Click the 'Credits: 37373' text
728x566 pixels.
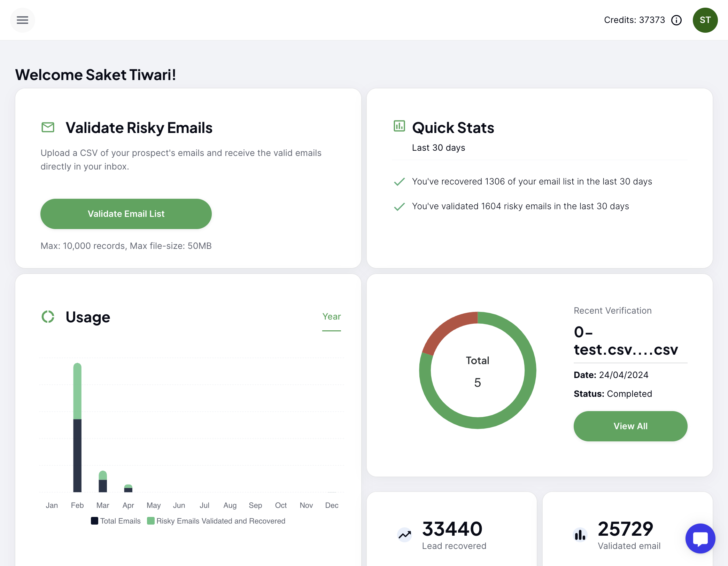click(634, 20)
